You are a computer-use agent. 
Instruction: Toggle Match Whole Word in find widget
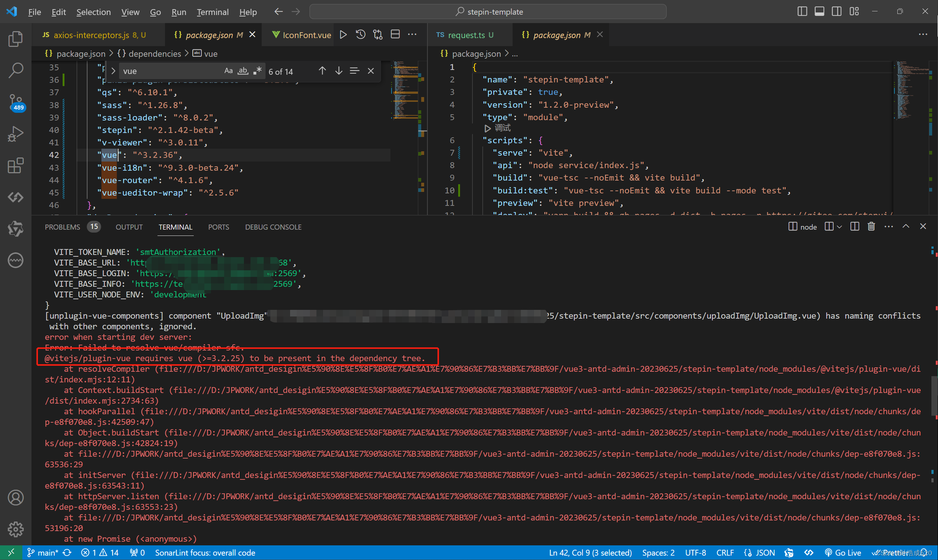pos(242,71)
